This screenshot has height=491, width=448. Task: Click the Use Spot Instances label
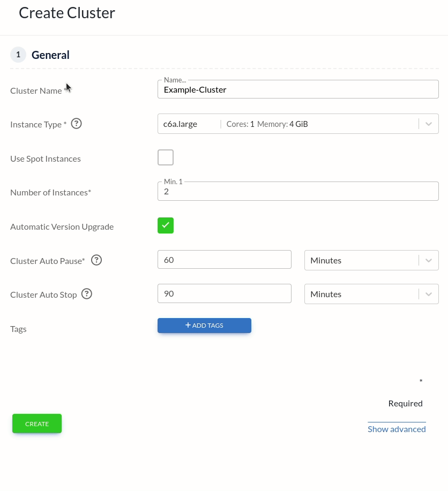(46, 158)
